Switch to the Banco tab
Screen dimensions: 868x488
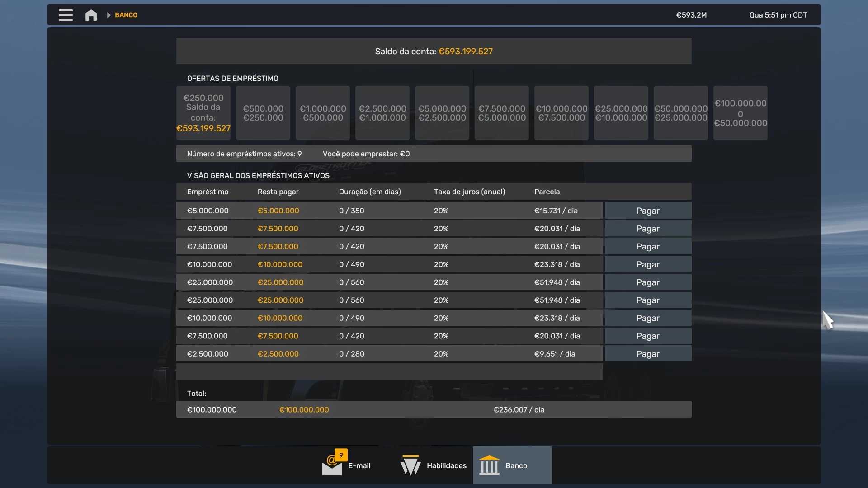click(516, 465)
